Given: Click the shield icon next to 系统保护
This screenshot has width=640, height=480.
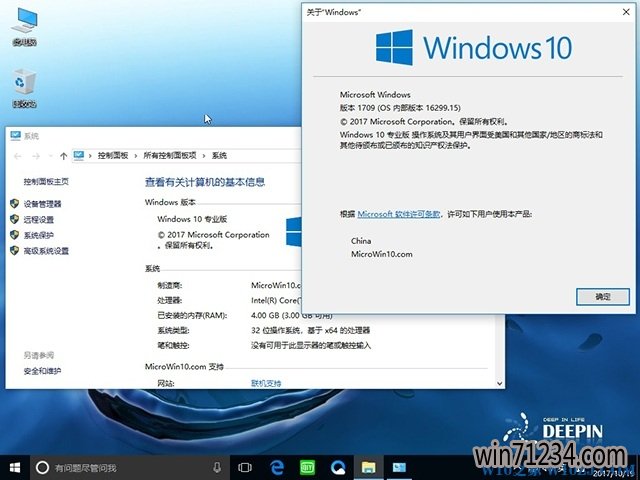Looking at the screenshot, I should coord(15,235).
